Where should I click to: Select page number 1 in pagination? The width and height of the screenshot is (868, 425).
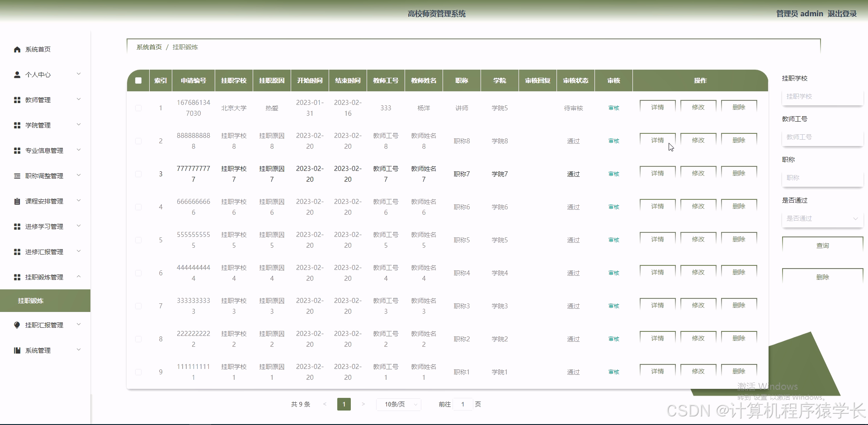[x=344, y=404]
